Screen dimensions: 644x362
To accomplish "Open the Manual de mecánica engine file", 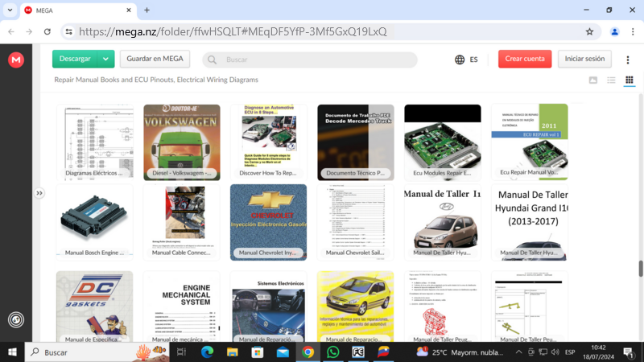I will [182, 306].
